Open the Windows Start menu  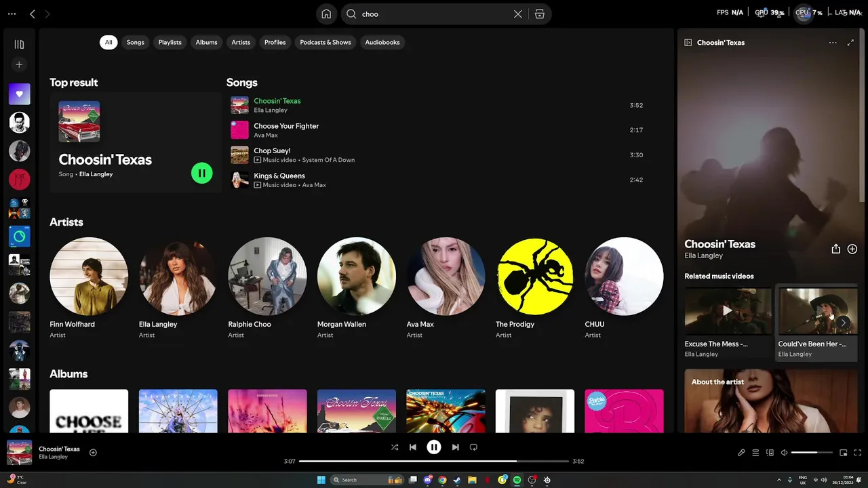pyautogui.click(x=321, y=480)
